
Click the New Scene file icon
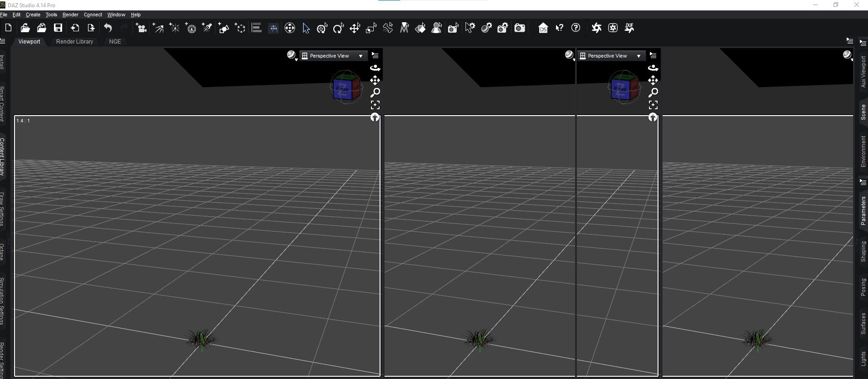[x=8, y=28]
